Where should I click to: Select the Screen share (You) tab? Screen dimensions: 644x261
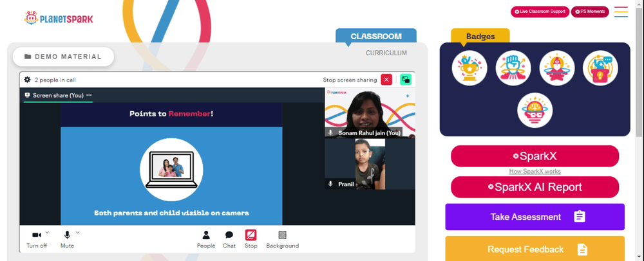pyautogui.click(x=58, y=96)
